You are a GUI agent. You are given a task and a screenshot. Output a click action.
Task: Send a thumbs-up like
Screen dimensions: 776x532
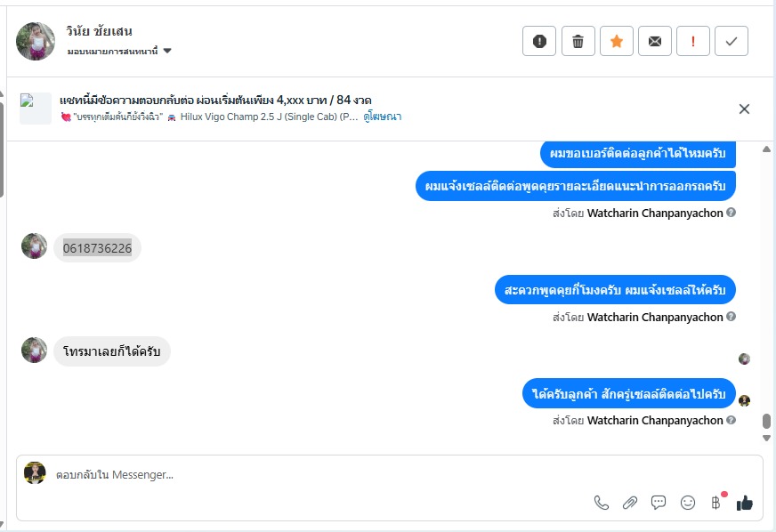(745, 503)
